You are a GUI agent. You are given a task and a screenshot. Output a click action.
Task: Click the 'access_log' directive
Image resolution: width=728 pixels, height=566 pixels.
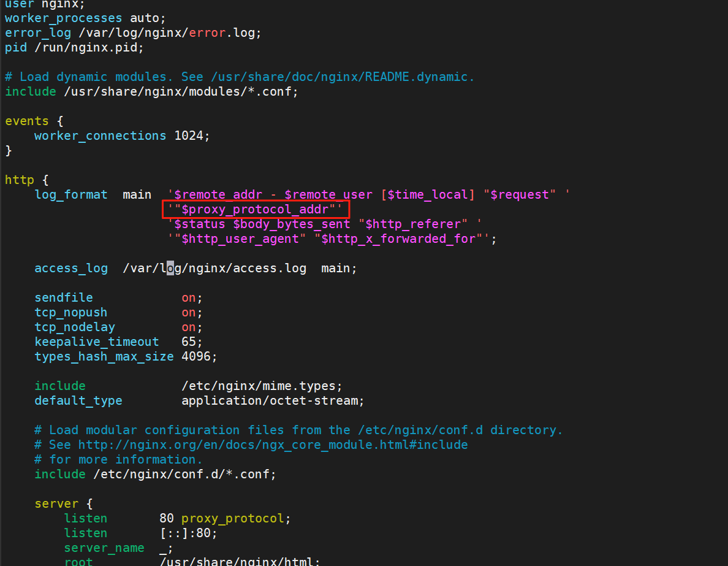point(71,269)
